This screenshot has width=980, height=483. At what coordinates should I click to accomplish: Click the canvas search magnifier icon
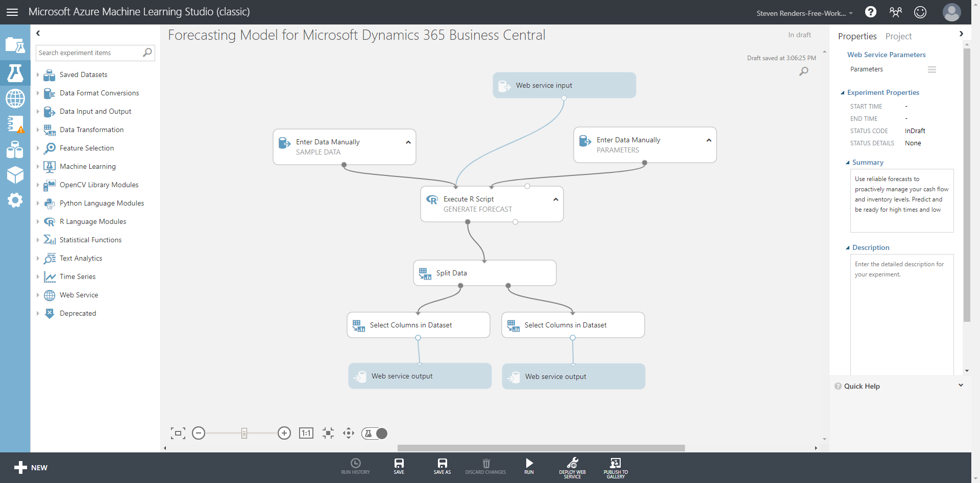click(x=803, y=71)
